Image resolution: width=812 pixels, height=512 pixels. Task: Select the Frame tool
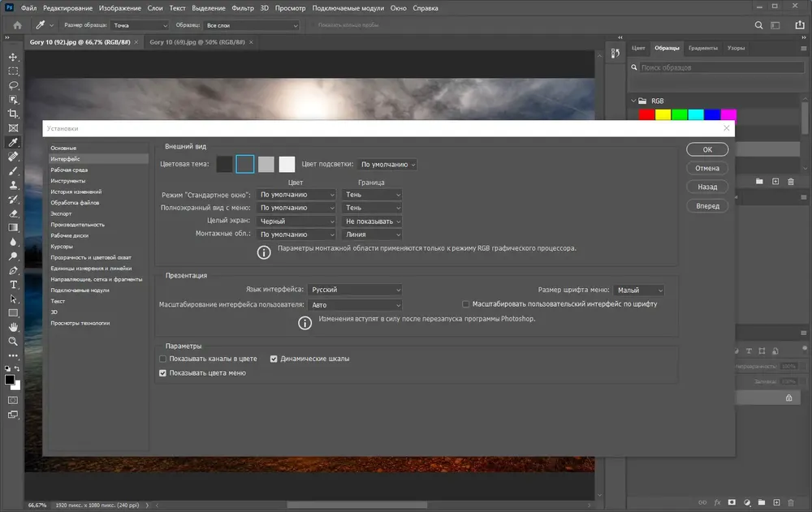pyautogui.click(x=14, y=128)
